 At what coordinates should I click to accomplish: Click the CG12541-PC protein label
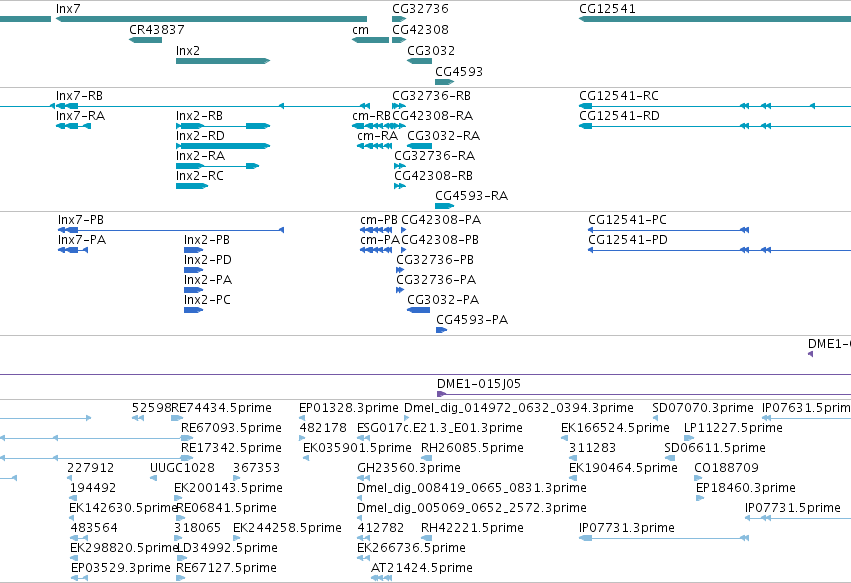pyautogui.click(x=627, y=220)
